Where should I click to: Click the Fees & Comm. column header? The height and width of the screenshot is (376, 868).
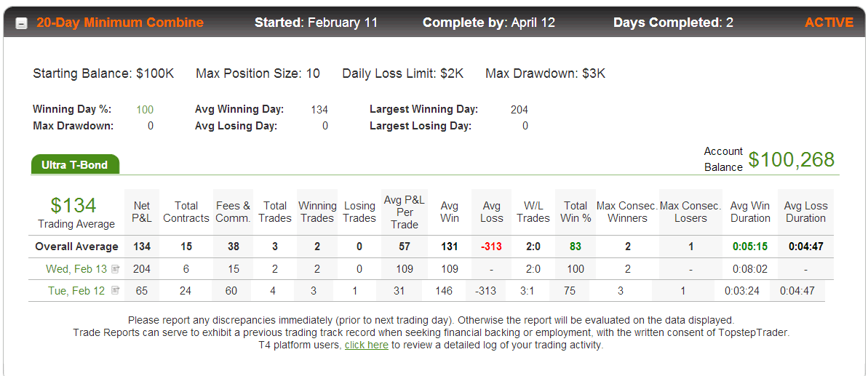click(x=233, y=212)
